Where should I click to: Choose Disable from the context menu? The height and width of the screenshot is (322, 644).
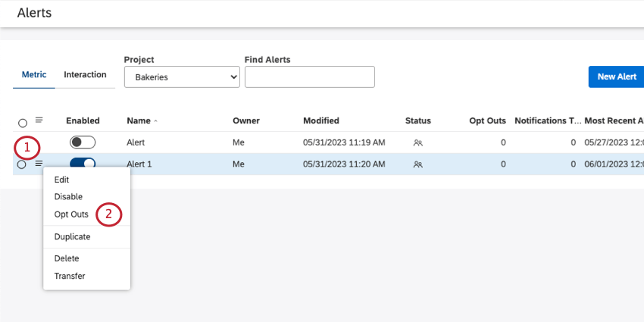click(68, 197)
